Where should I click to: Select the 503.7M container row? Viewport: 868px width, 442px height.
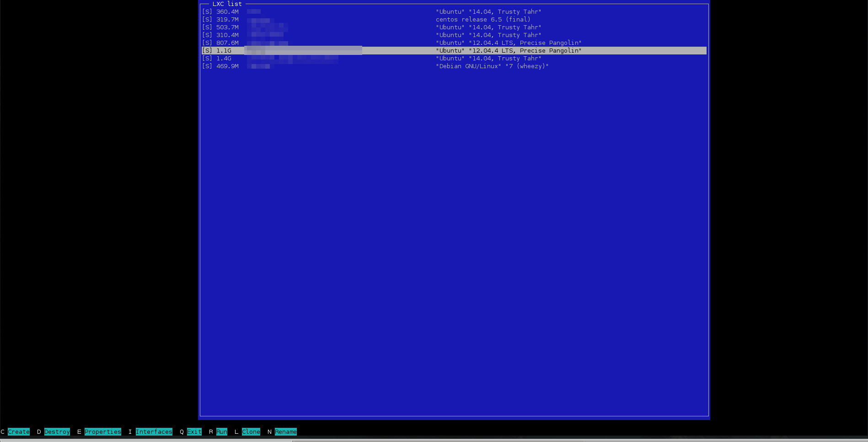pos(454,27)
